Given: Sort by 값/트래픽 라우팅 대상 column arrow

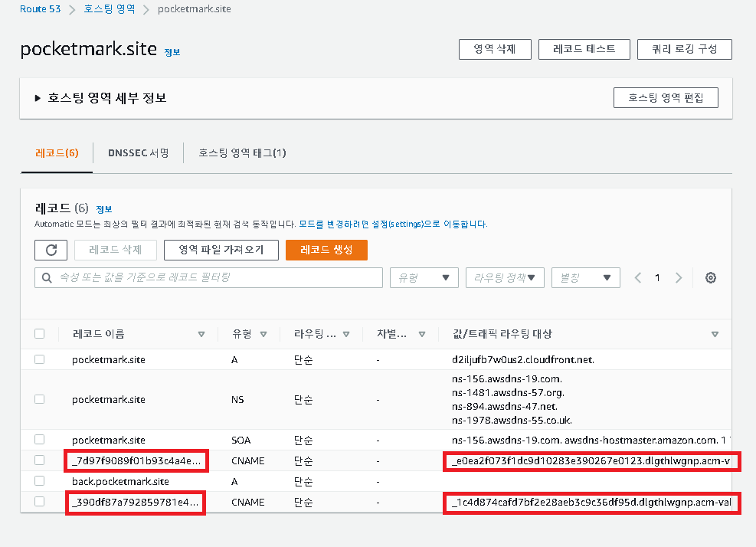Looking at the screenshot, I should click(x=715, y=334).
